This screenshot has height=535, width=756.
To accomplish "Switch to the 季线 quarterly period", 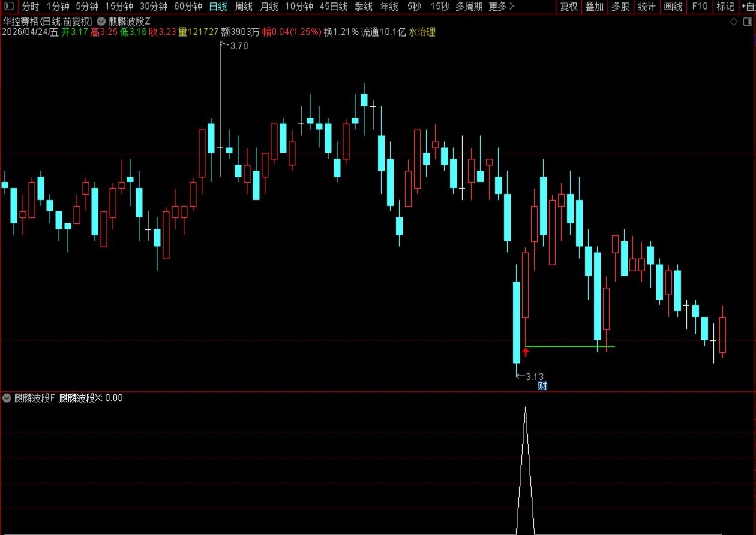I will [364, 7].
